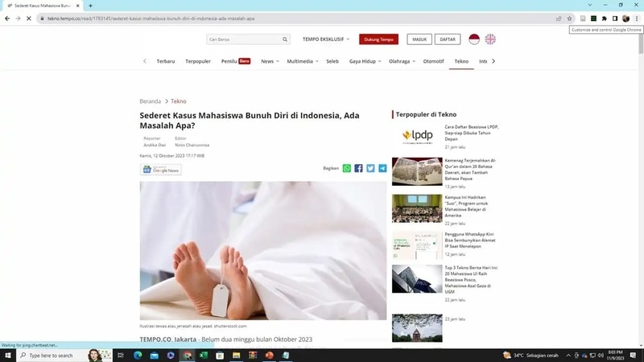Share article on Facebook

pyautogui.click(x=358, y=168)
